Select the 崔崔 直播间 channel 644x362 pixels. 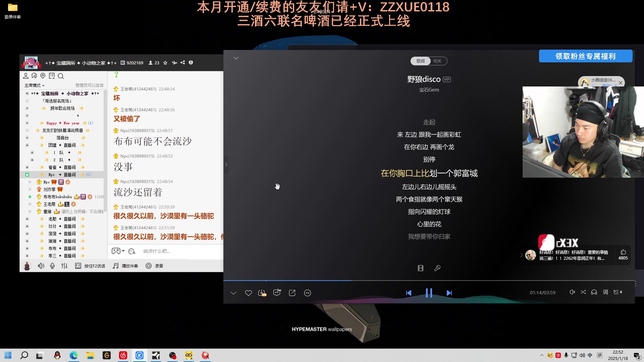coord(62,167)
